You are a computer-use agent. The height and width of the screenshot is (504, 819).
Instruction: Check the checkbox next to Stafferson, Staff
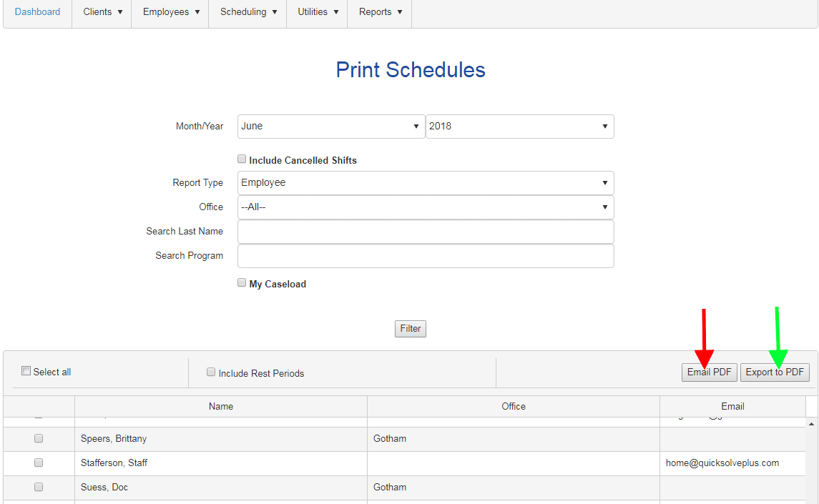pos(39,463)
